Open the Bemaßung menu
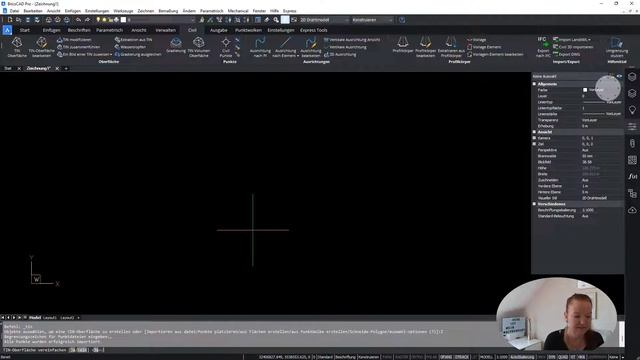This screenshot has width=640, height=360. tap(168, 11)
